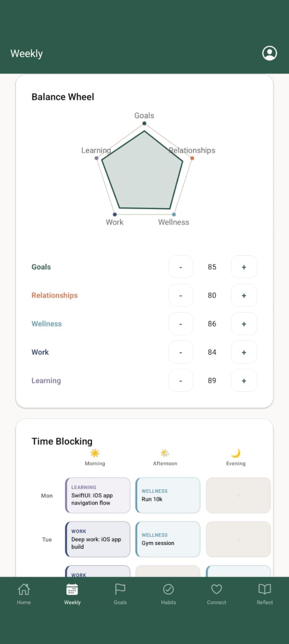The image size is (289, 644).
Task: Increase the Learning score
Action: (x=244, y=381)
